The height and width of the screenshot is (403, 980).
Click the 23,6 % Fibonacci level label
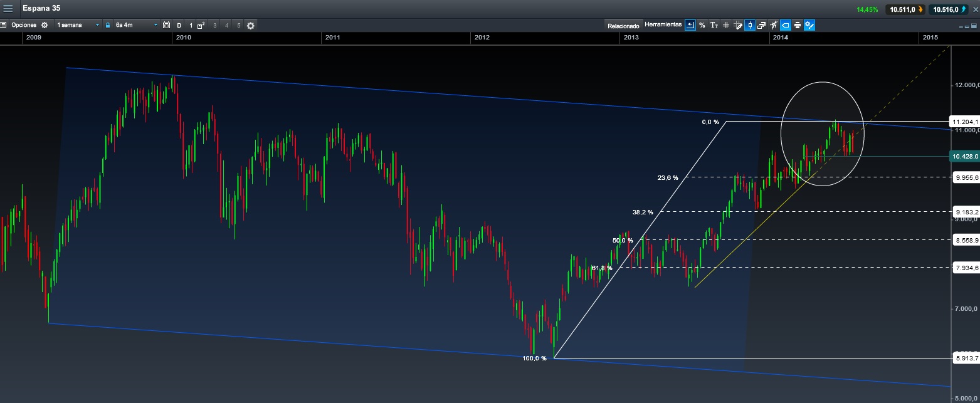pos(668,177)
